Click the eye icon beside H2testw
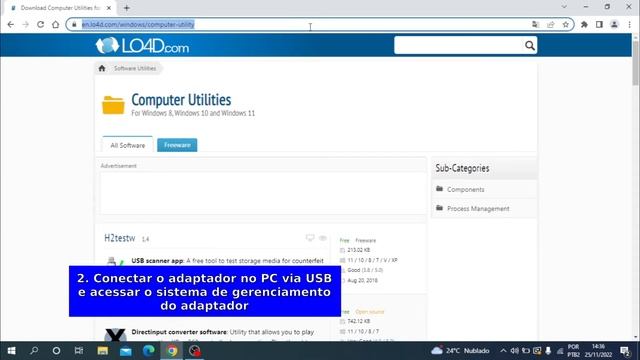 tap(323, 238)
